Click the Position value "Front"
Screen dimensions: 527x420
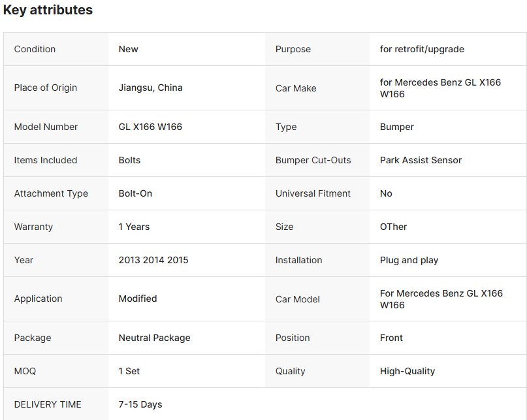391,338
